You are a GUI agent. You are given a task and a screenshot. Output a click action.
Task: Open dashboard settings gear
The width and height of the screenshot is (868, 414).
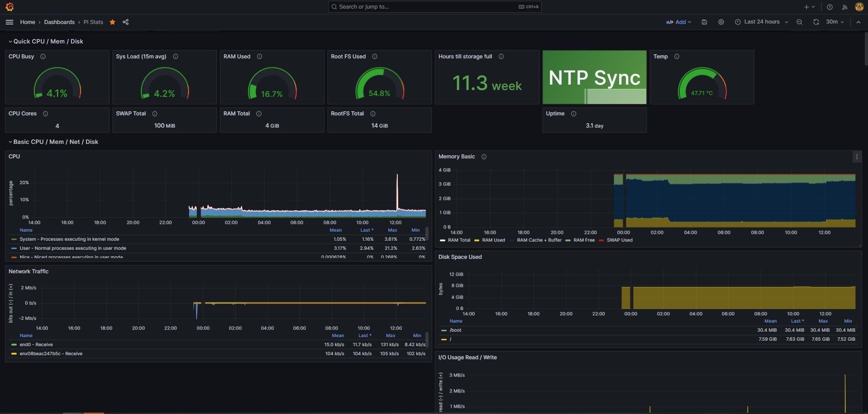[721, 22]
